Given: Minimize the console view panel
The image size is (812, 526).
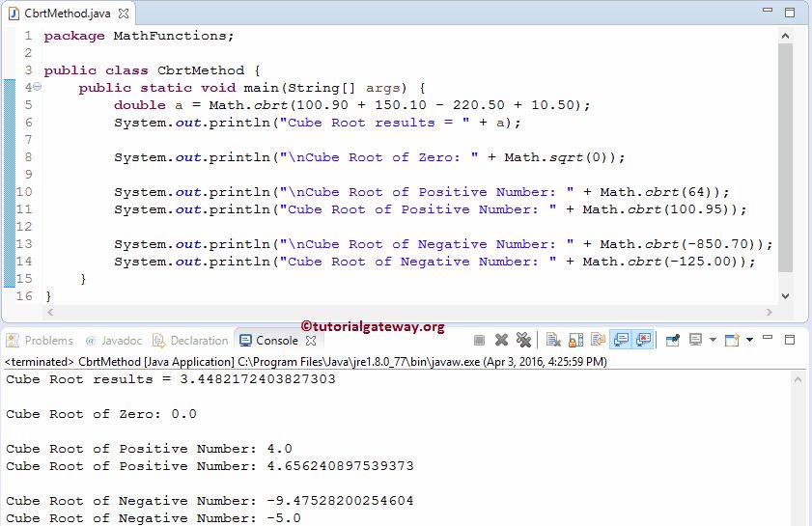Looking at the screenshot, I should point(768,339).
